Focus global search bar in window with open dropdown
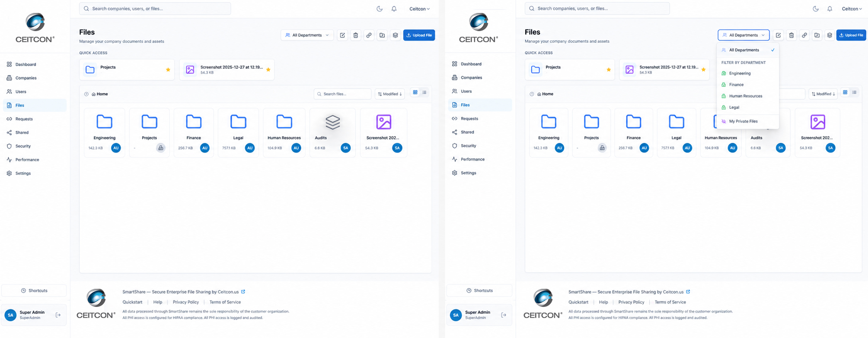868x338 pixels. 597,9
